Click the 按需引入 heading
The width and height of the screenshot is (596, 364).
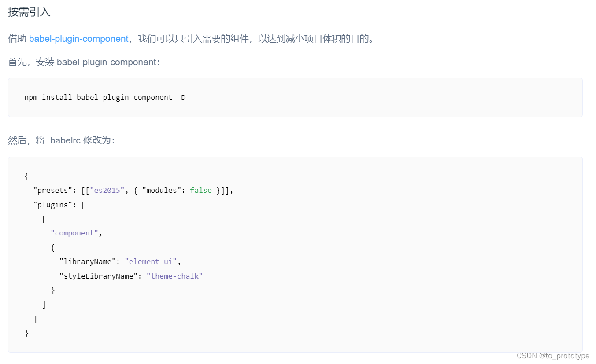(29, 12)
